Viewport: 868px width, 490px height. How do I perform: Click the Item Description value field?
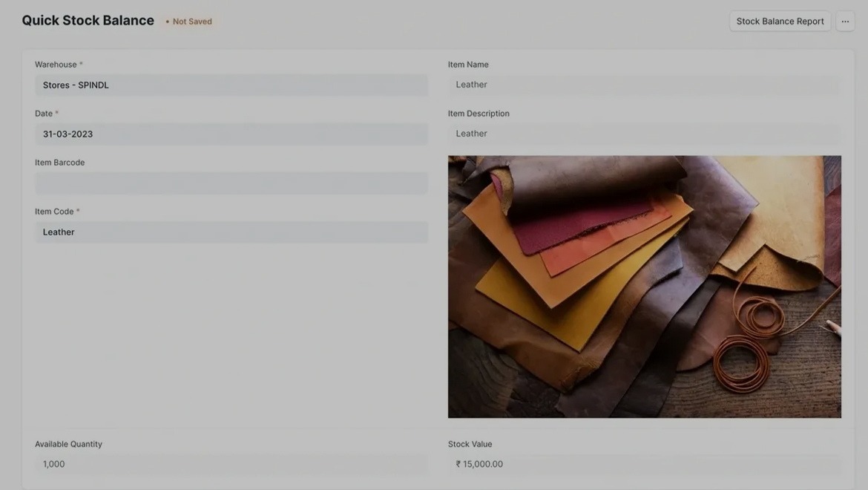click(644, 134)
